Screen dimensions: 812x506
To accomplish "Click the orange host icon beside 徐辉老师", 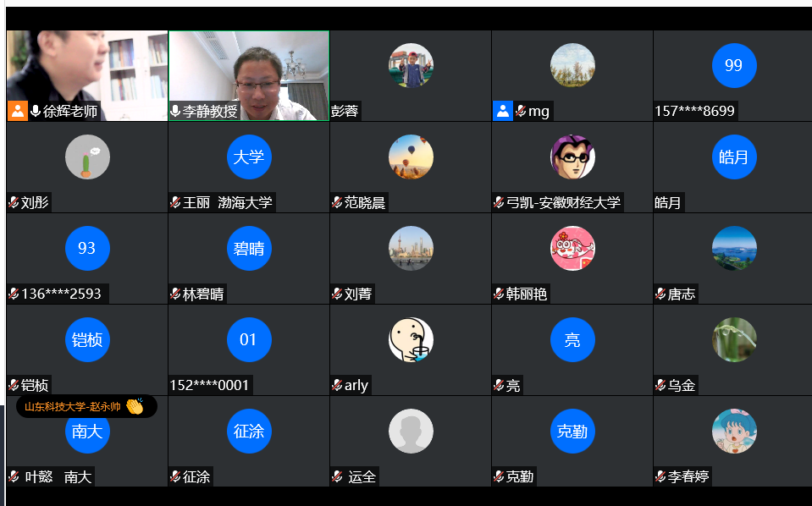I will [18, 111].
